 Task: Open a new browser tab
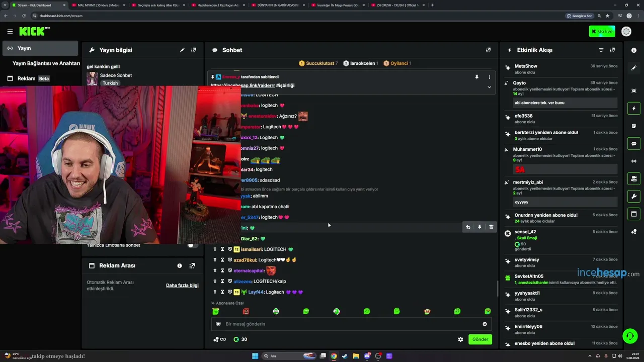tap(433, 5)
